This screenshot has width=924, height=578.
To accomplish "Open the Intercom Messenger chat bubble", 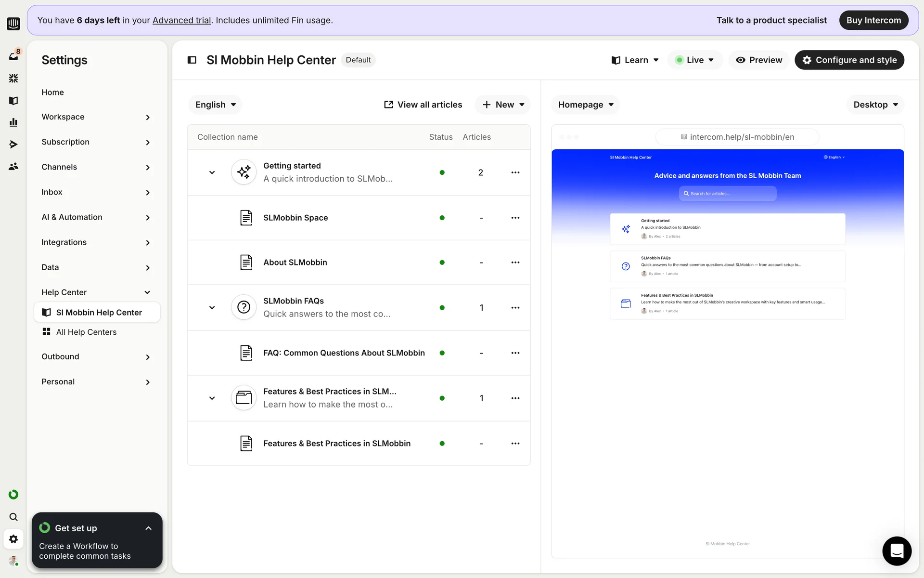I will (x=897, y=551).
